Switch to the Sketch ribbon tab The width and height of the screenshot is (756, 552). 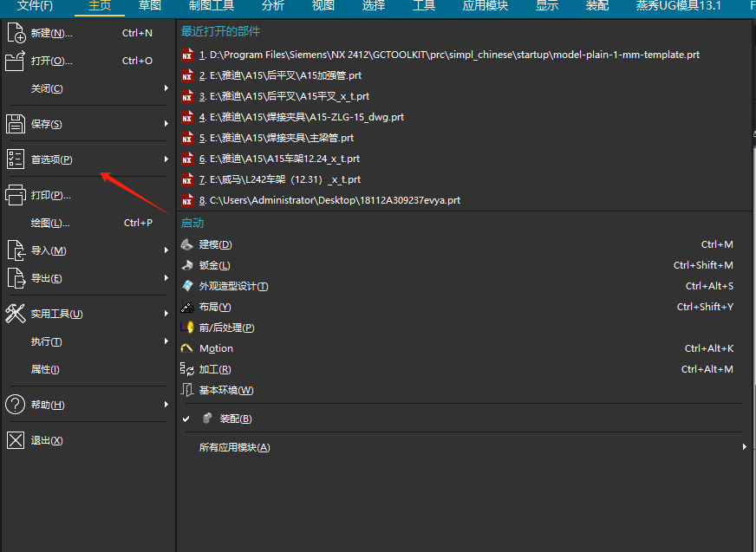[x=150, y=6]
